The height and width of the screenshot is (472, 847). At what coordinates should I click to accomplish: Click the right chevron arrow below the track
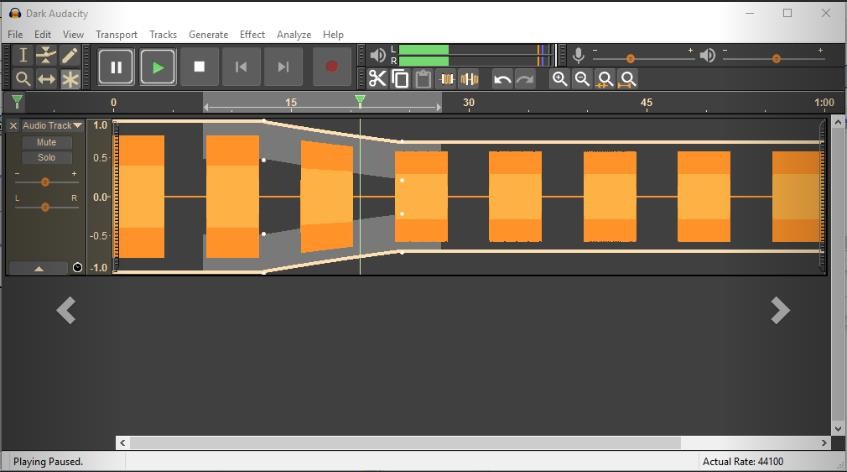point(780,311)
